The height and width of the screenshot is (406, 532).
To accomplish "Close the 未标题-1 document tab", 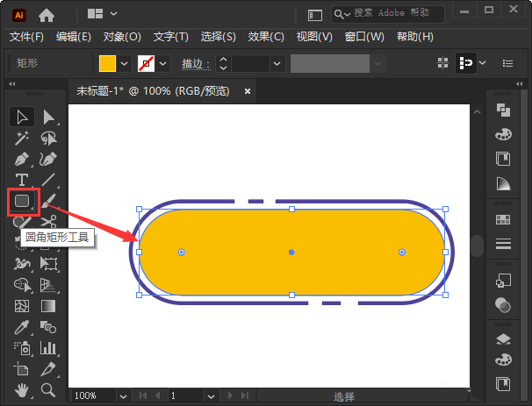I will pos(248,90).
